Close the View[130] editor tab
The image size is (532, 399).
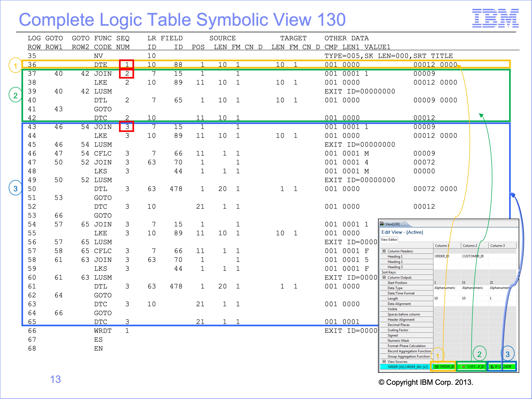403,224
